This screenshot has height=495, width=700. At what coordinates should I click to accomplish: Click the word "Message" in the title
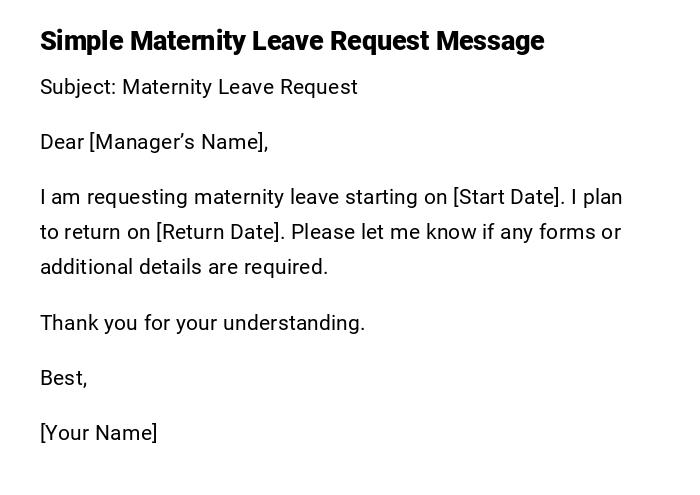click(x=491, y=41)
